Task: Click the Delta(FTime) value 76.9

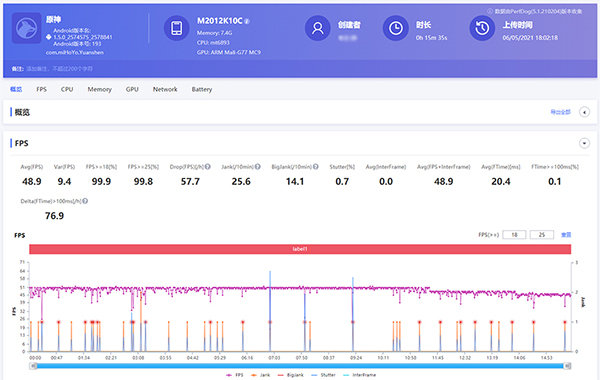Action: coord(54,216)
